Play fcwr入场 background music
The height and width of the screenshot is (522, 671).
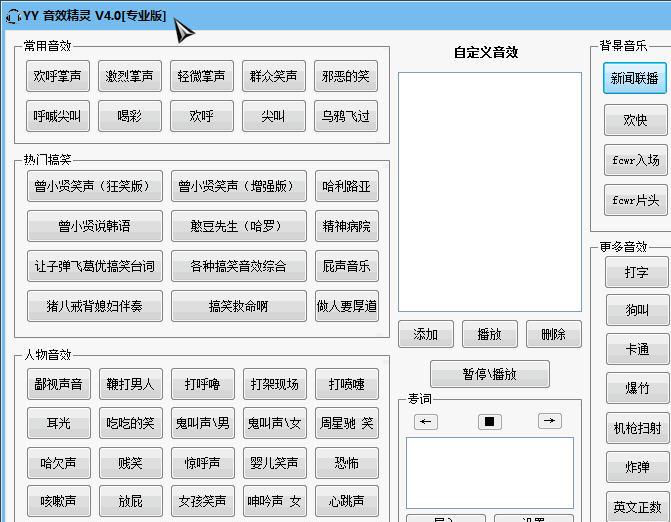point(636,160)
